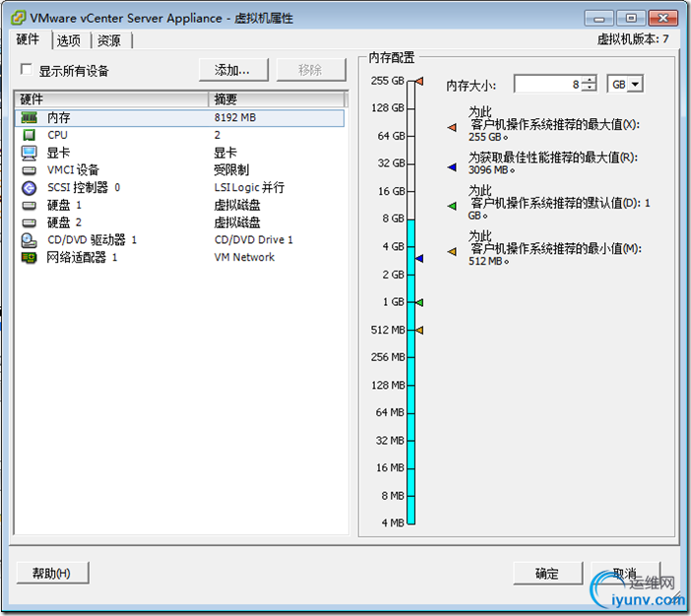Minimize the virtual machine properties window
Screen dimensions: 691x616
tap(598, 18)
